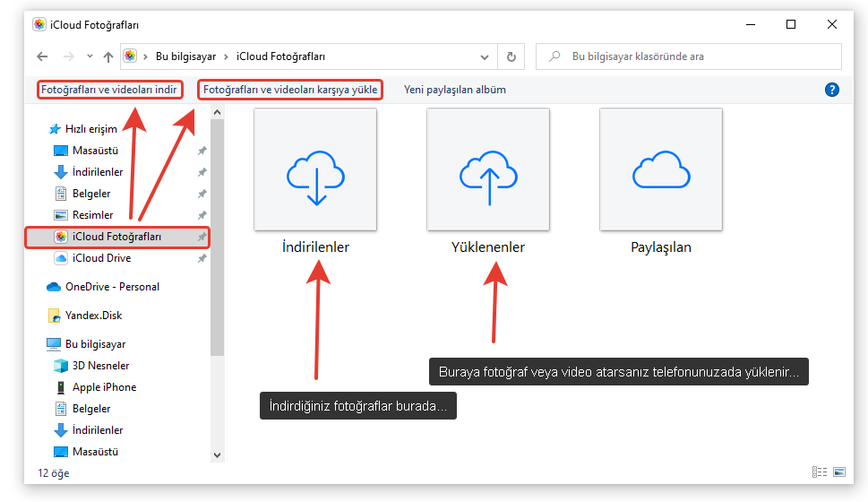
Task: Navigate back with the back arrow
Action: pos(42,56)
